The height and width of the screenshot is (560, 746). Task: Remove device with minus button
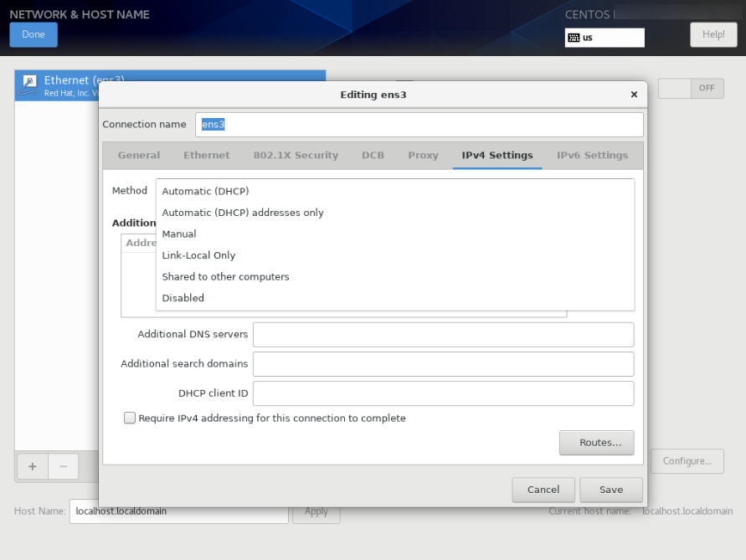[64, 467]
